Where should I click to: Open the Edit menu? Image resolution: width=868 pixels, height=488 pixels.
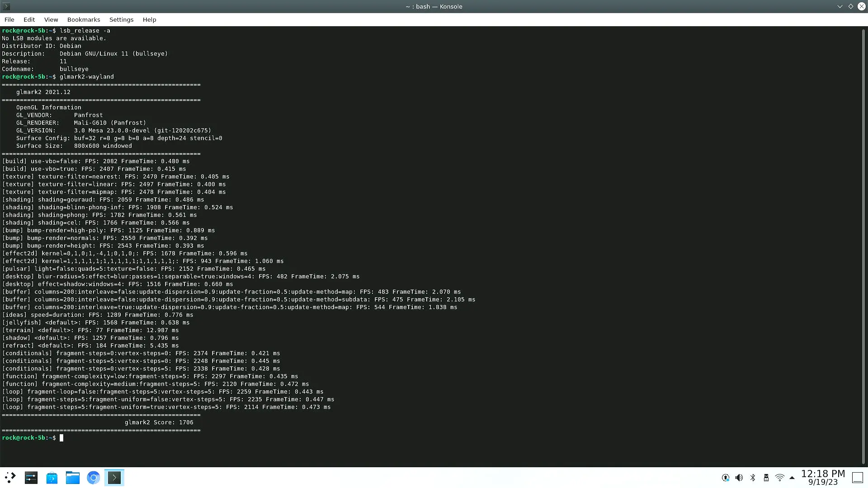click(x=29, y=19)
